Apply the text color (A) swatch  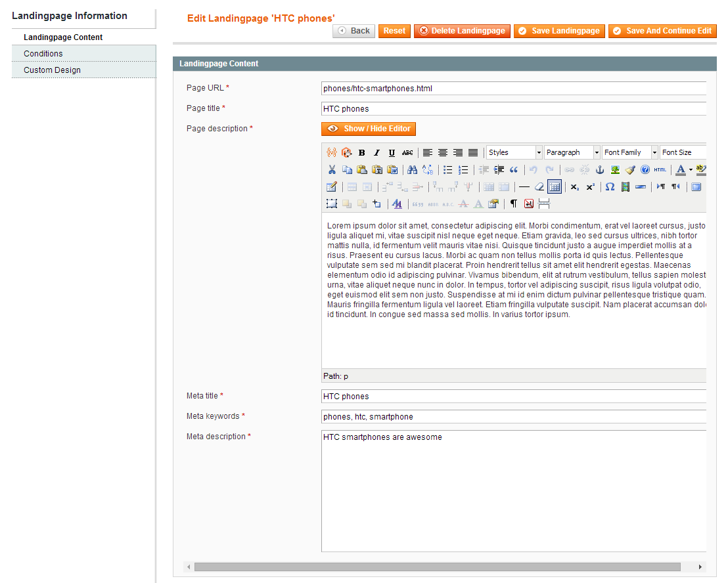(x=681, y=170)
